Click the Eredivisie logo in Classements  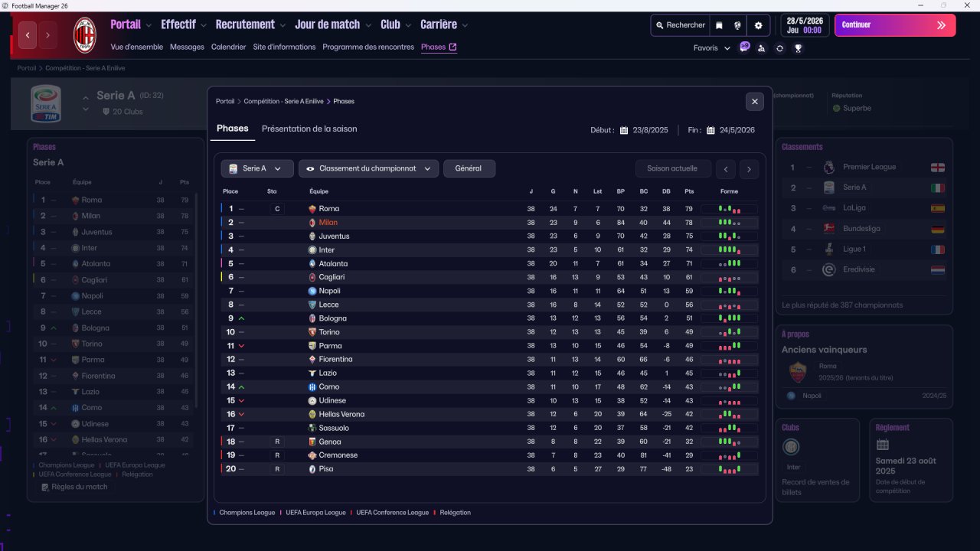pos(828,269)
